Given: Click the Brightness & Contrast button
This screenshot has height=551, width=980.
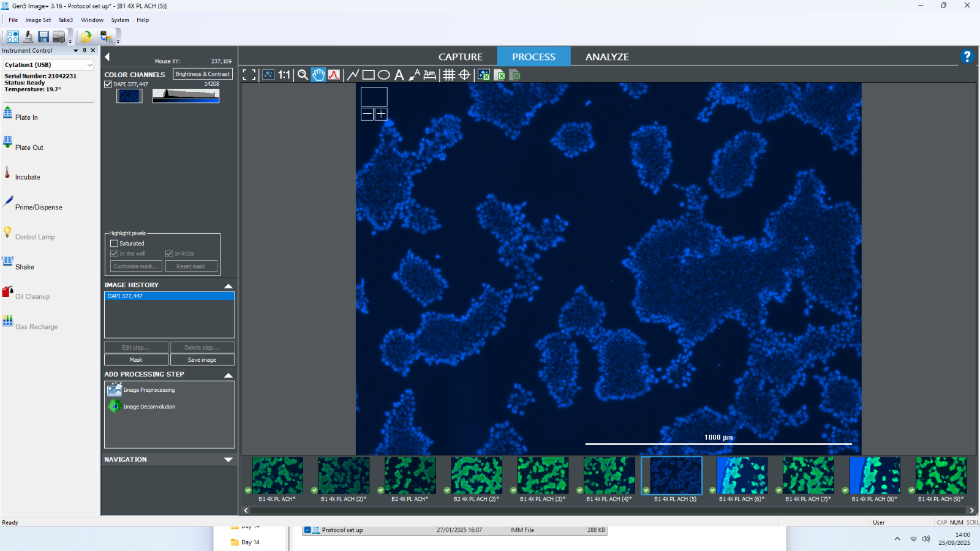Looking at the screenshot, I should tap(203, 74).
